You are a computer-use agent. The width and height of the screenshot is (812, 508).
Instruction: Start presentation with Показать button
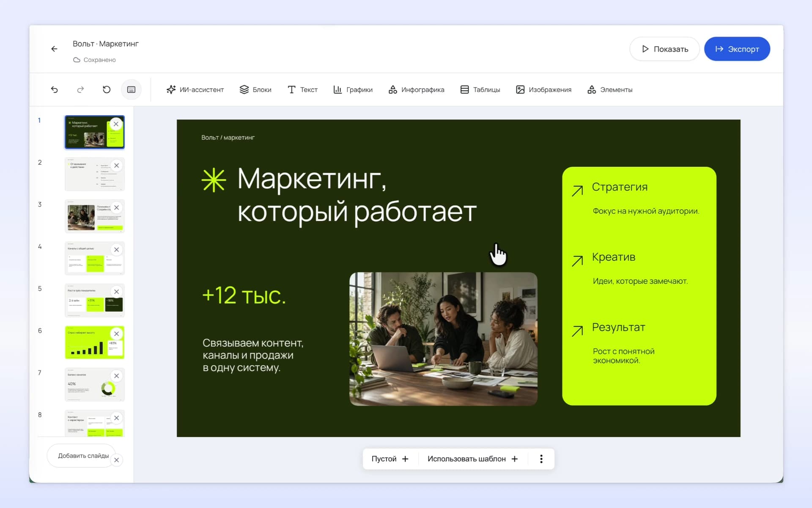(x=664, y=49)
